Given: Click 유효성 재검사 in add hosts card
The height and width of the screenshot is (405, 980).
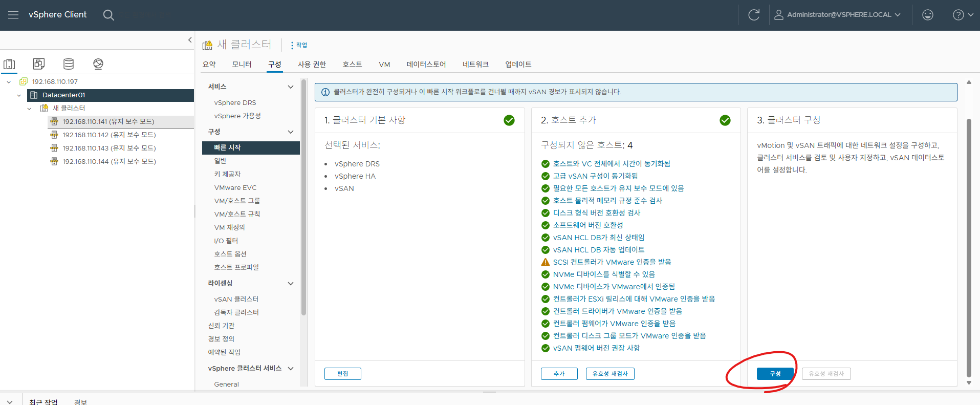Looking at the screenshot, I should pyautogui.click(x=610, y=374).
